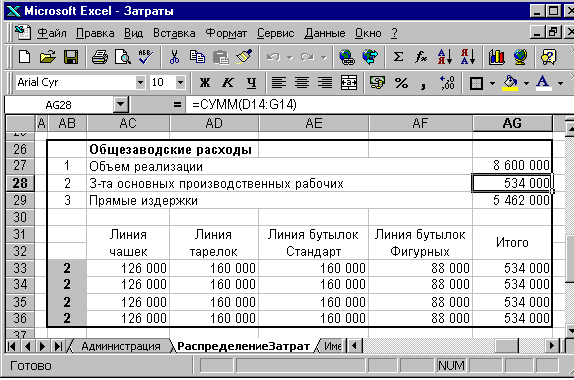Toggle italic К formatting
The width and height of the screenshot is (574, 380).
pyautogui.click(x=228, y=83)
